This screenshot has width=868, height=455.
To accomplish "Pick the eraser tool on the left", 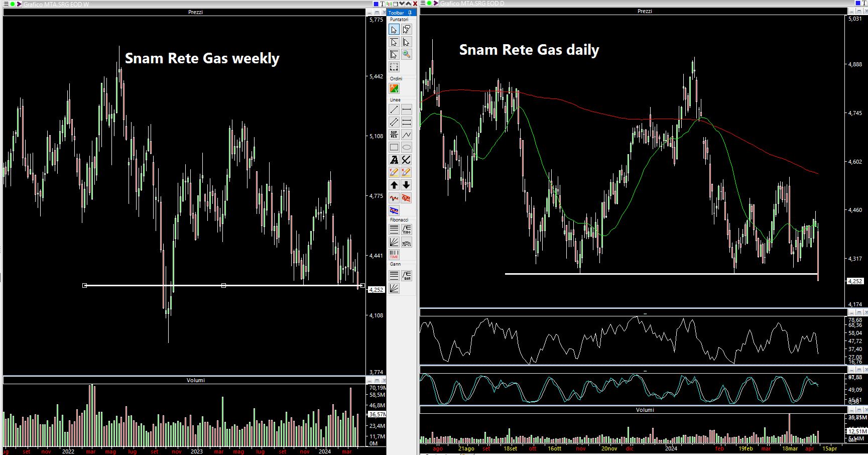I will [x=394, y=172].
